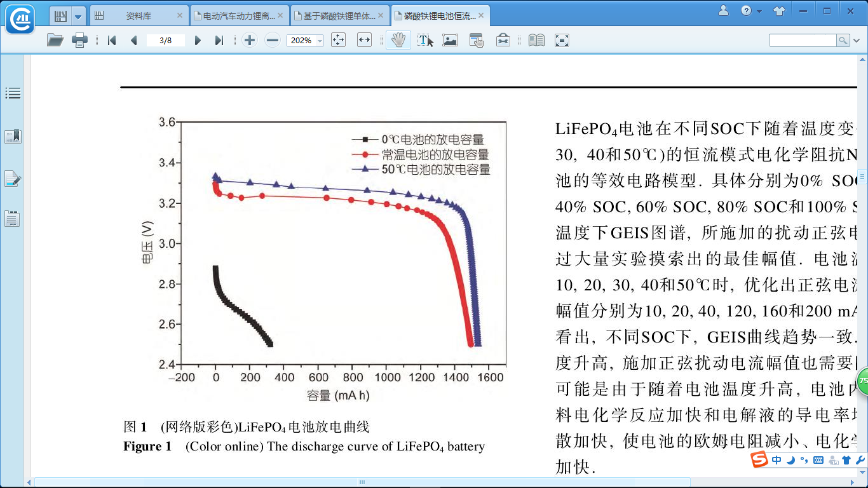The width and height of the screenshot is (868, 488).
Task: Click the 常温电池的放电容量 legend label
Action: point(435,154)
